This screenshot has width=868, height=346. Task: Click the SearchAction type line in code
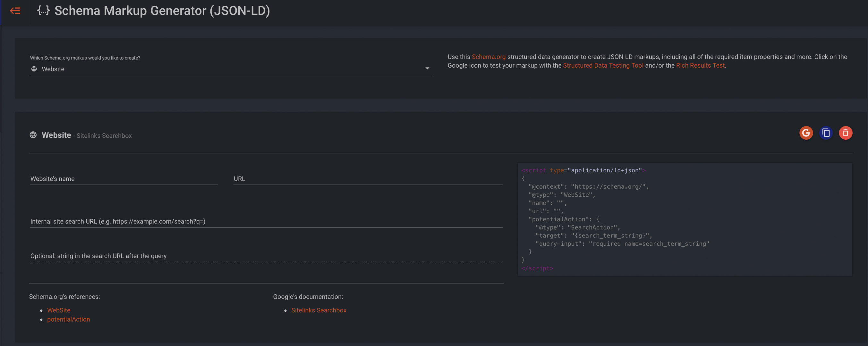click(x=577, y=227)
